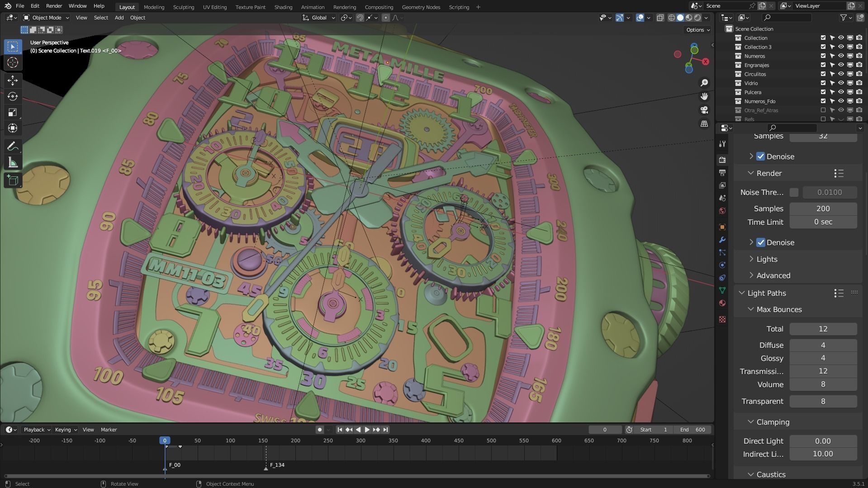The width and height of the screenshot is (868, 488).
Task: Open the viewport Options dropdown
Action: click(698, 30)
